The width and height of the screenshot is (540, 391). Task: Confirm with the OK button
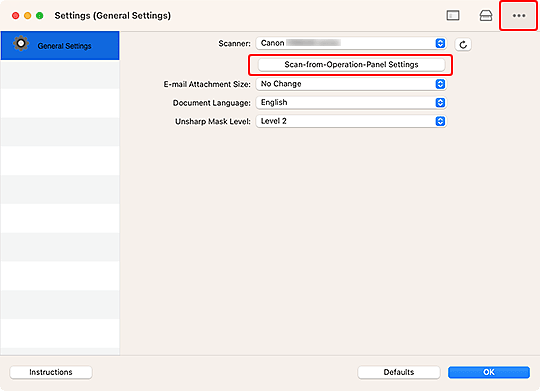point(489,372)
